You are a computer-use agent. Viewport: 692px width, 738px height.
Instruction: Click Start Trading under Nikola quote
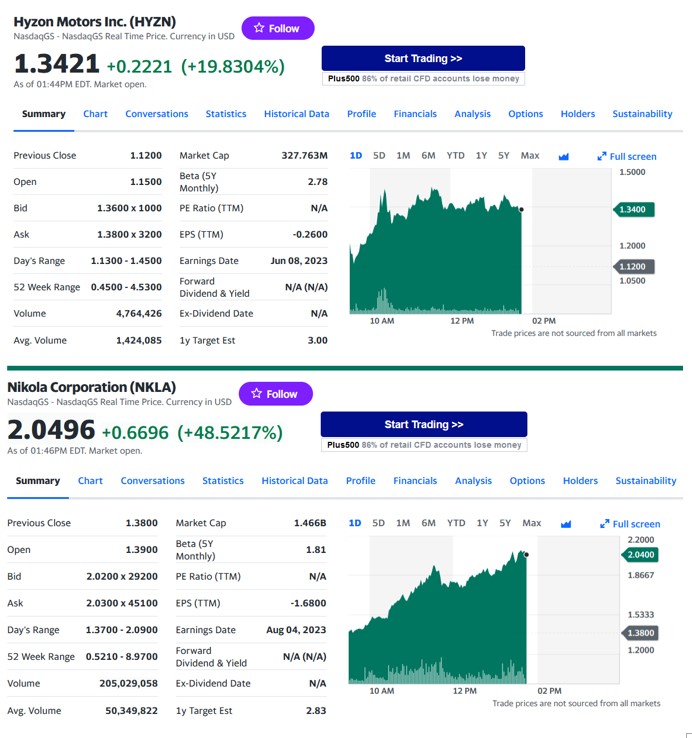tap(424, 424)
